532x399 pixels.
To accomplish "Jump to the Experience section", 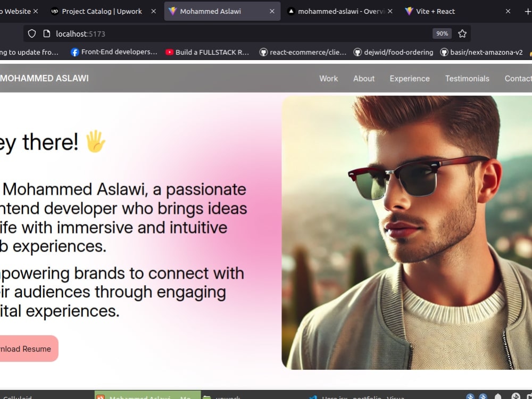I will click(410, 79).
